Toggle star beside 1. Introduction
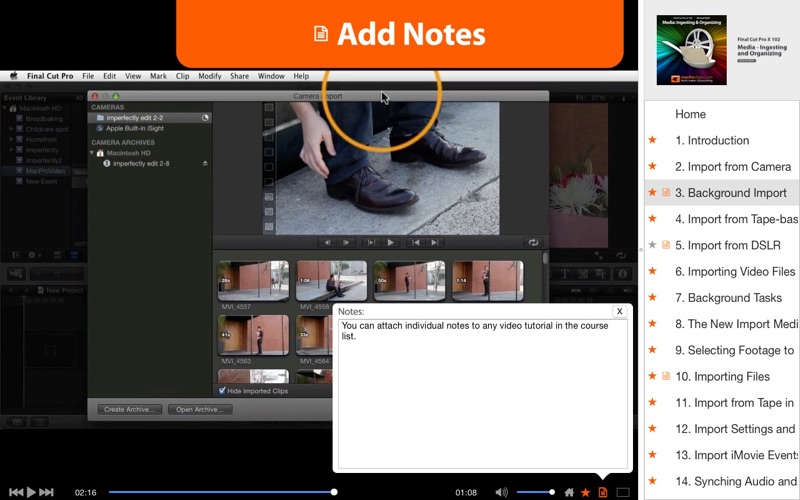Screen dimensions: 800x500 pos(652,140)
